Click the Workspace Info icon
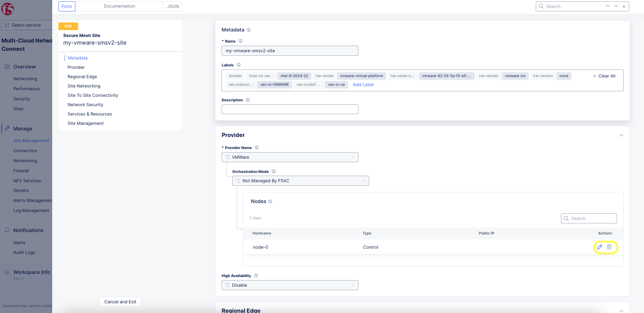The width and height of the screenshot is (644, 313). click(x=7, y=272)
